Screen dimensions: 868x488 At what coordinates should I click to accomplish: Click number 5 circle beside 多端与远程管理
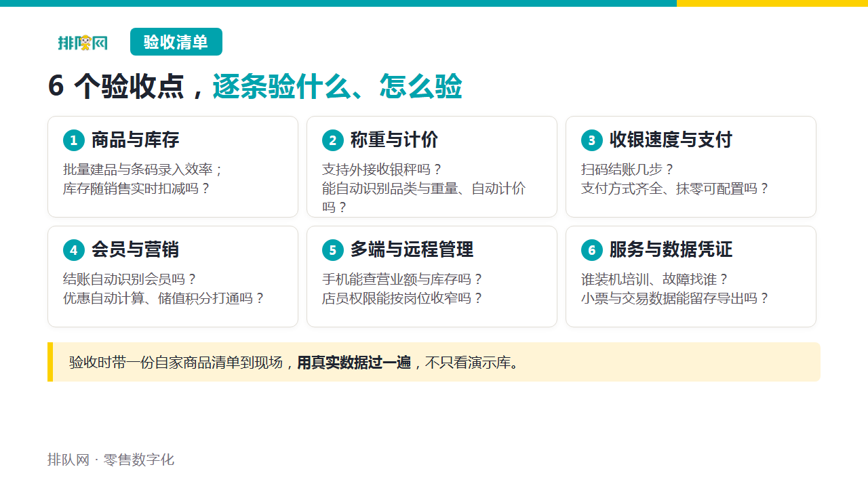point(332,250)
